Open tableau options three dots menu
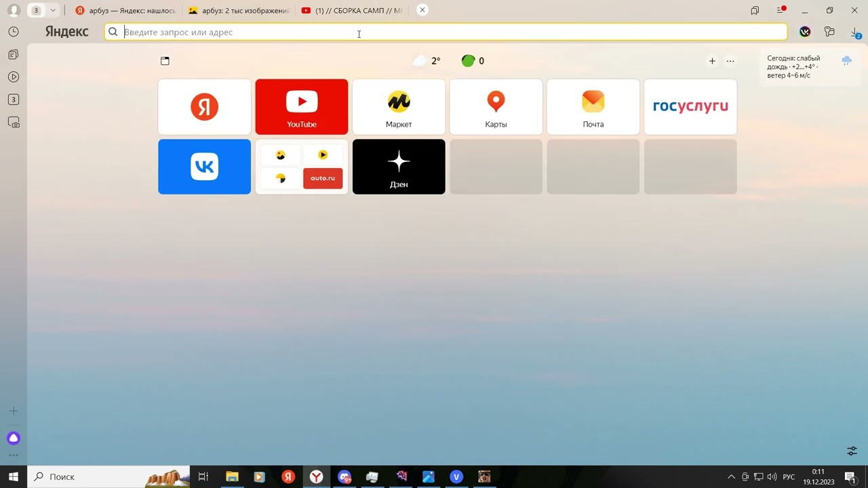 pos(730,61)
